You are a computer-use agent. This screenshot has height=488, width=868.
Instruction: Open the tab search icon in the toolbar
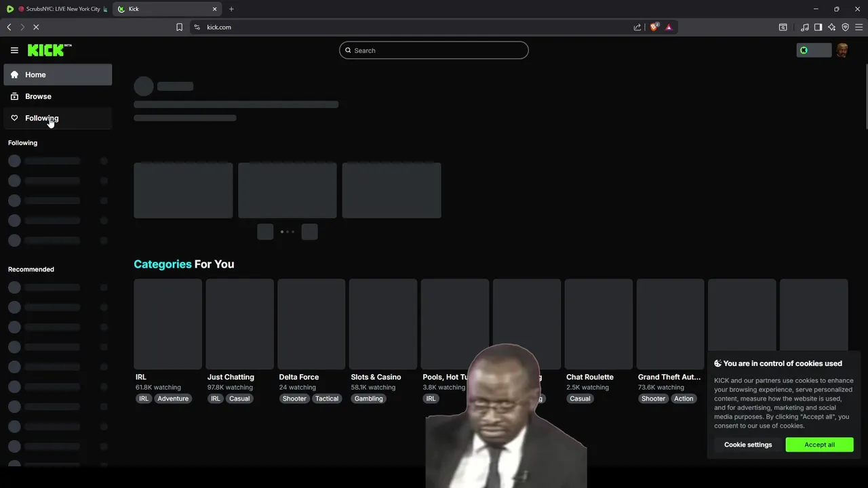pos(783,27)
